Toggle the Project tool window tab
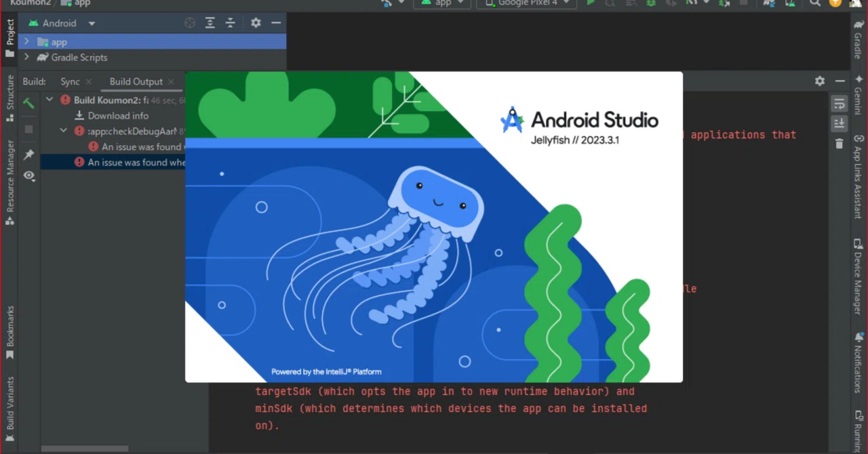Image resolution: width=868 pixels, height=454 pixels. click(10, 38)
